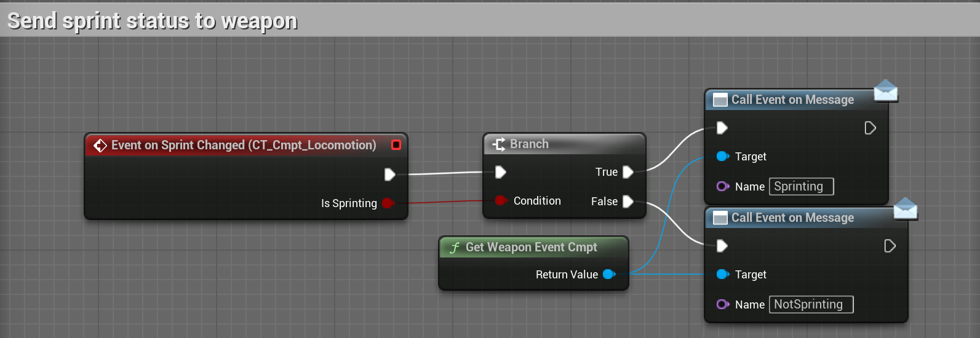The width and height of the screenshot is (980, 338).
Task: Click the Branch True output pin
Action: [628, 172]
